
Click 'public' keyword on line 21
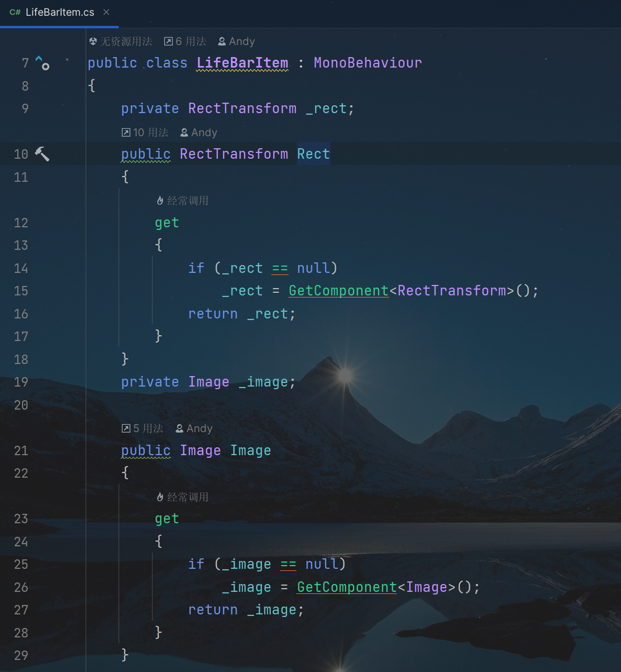click(x=146, y=450)
